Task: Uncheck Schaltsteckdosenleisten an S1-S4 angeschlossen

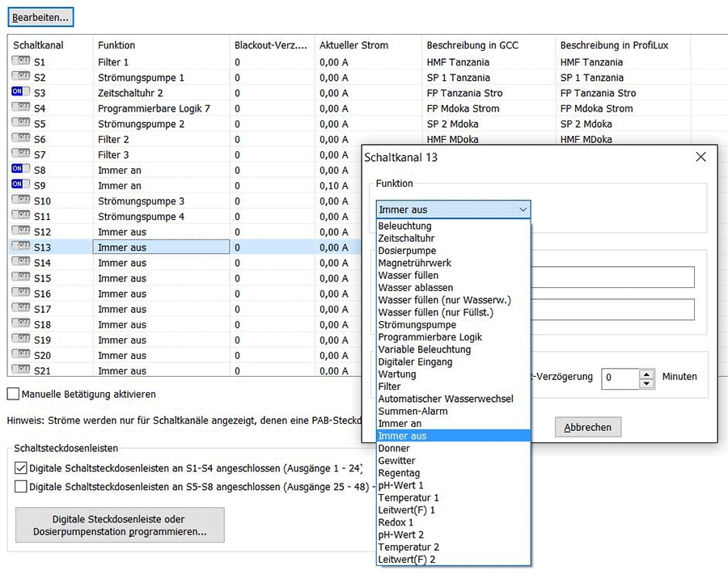Action: coord(21,467)
